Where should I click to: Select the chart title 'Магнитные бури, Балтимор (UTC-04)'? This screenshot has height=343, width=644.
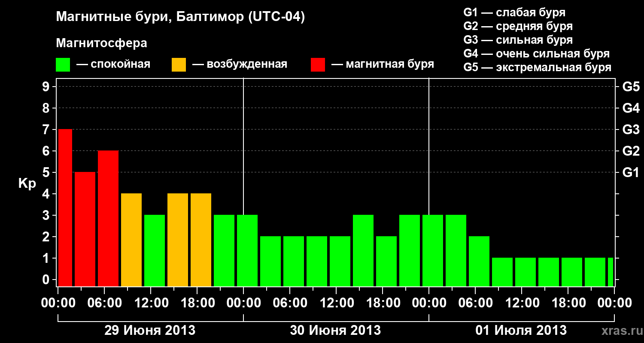pyautogui.click(x=180, y=17)
